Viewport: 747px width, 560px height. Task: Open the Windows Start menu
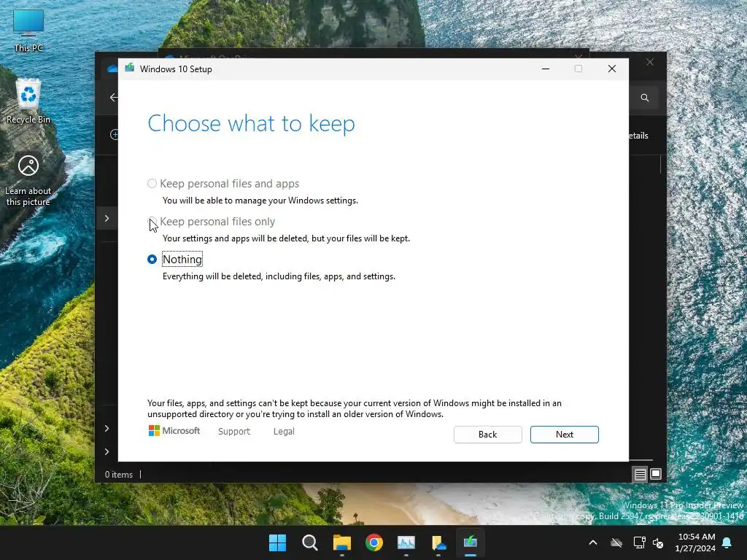277,542
